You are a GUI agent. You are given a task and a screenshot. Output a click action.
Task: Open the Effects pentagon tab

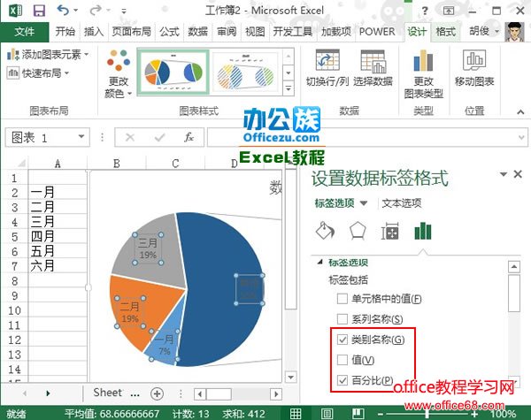pos(358,231)
